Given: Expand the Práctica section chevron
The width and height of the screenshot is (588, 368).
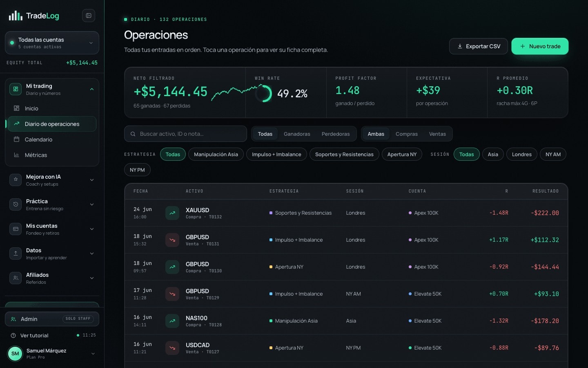Looking at the screenshot, I should 92,204.
